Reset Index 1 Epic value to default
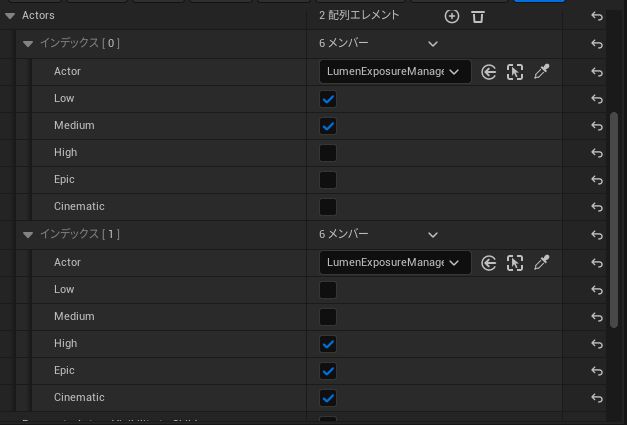627x425 pixels. pos(597,371)
